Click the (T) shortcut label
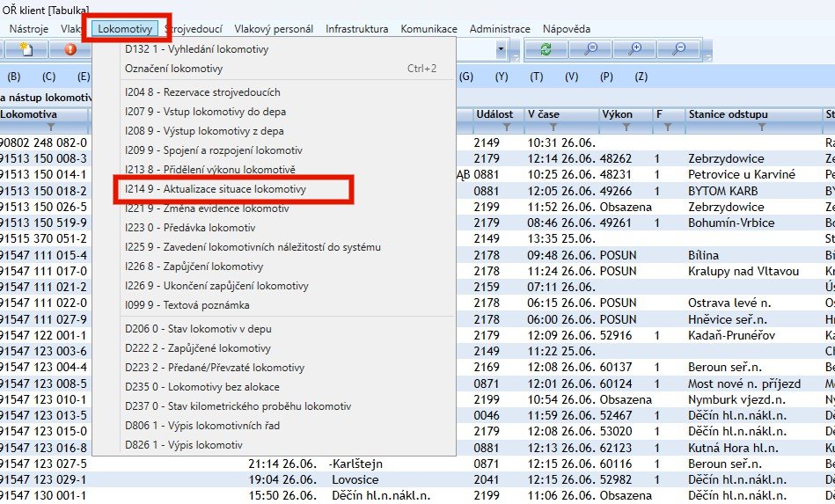This screenshot has height=504, width=835. point(536,77)
